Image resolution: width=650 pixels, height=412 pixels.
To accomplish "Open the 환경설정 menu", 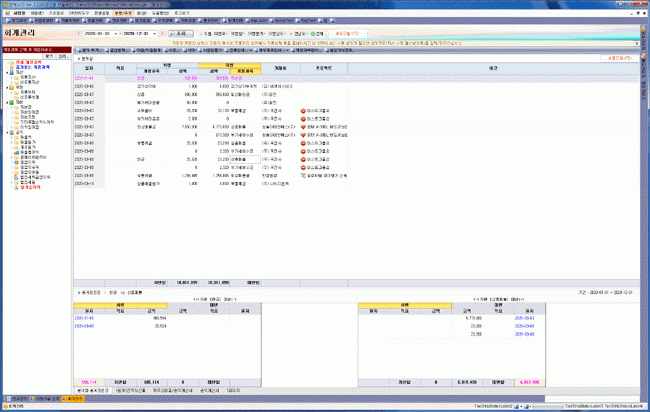I will 102,13.
